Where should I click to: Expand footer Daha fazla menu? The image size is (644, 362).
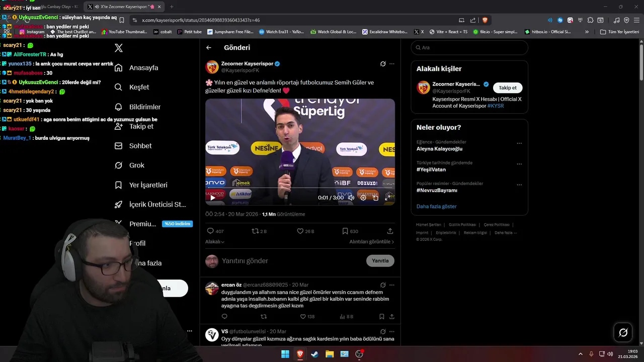506,233
